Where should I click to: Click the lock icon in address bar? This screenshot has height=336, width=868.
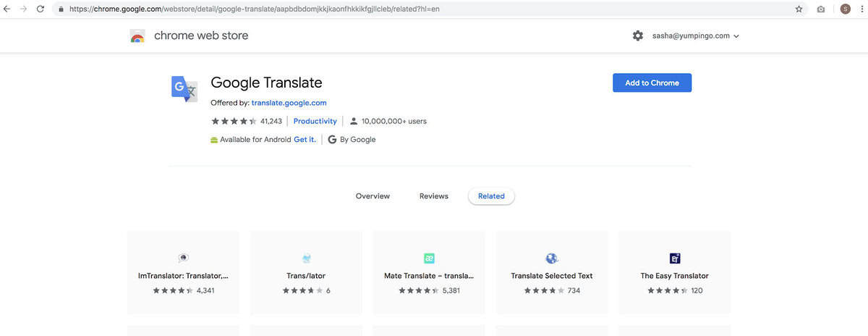[61, 9]
